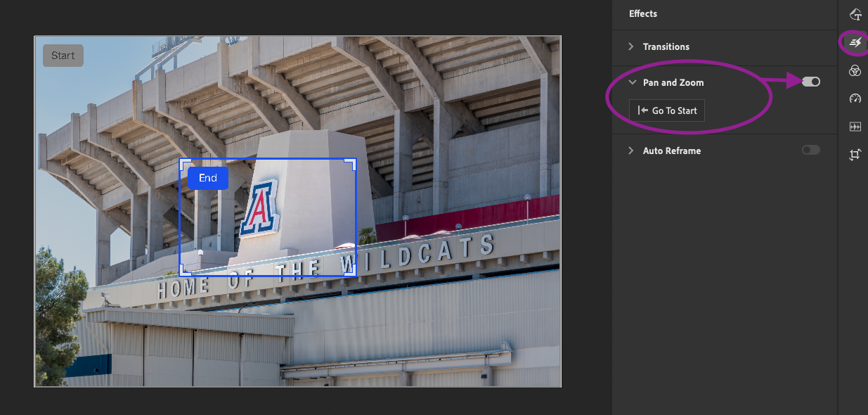Select the blue End frame label
Screen dimensions: 868x415
click(x=208, y=178)
